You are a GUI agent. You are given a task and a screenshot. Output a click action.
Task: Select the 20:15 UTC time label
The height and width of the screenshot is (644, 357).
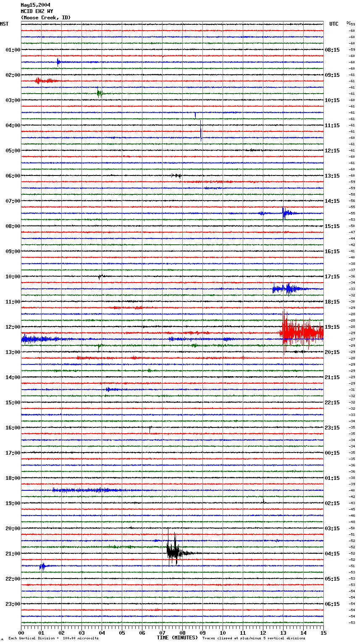coord(332,352)
